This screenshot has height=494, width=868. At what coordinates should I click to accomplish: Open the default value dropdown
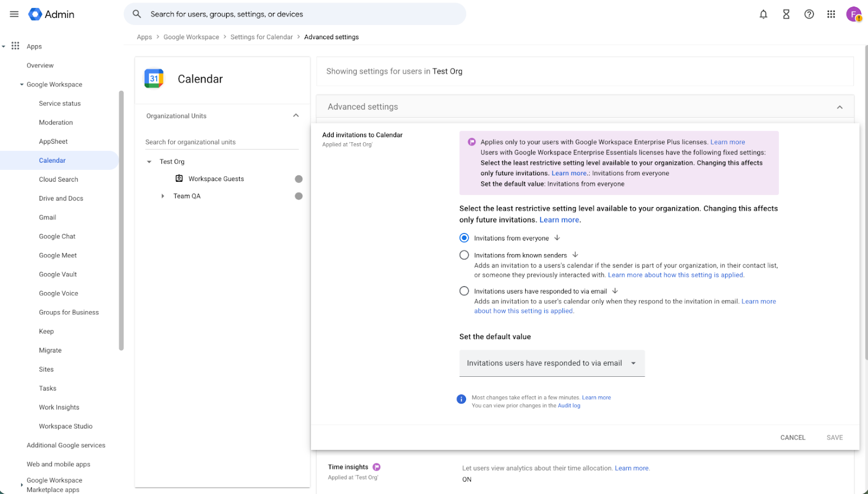click(x=552, y=363)
